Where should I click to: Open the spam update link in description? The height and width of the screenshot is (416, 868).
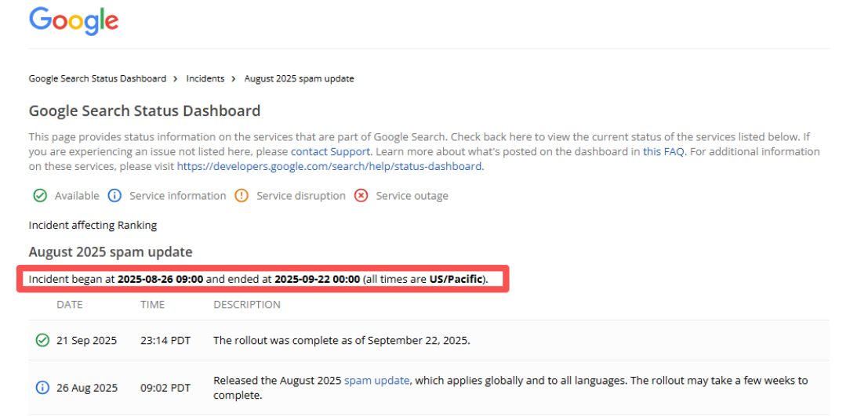(376, 381)
